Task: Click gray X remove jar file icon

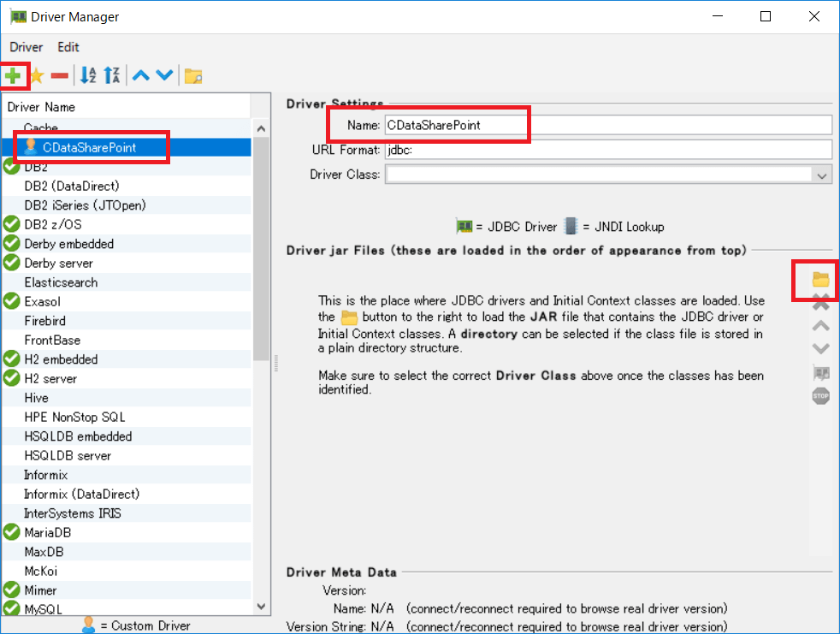Action: pyautogui.click(x=820, y=304)
